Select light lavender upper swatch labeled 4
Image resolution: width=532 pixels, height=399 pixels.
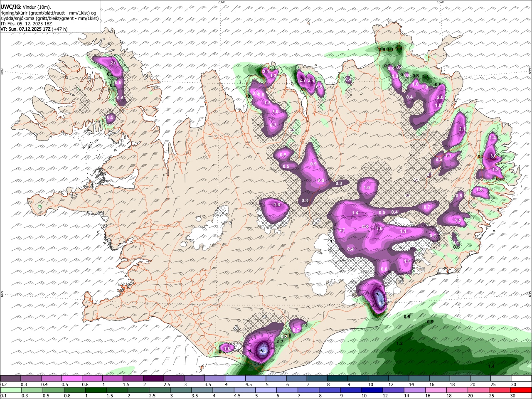pyautogui.click(x=235, y=378)
